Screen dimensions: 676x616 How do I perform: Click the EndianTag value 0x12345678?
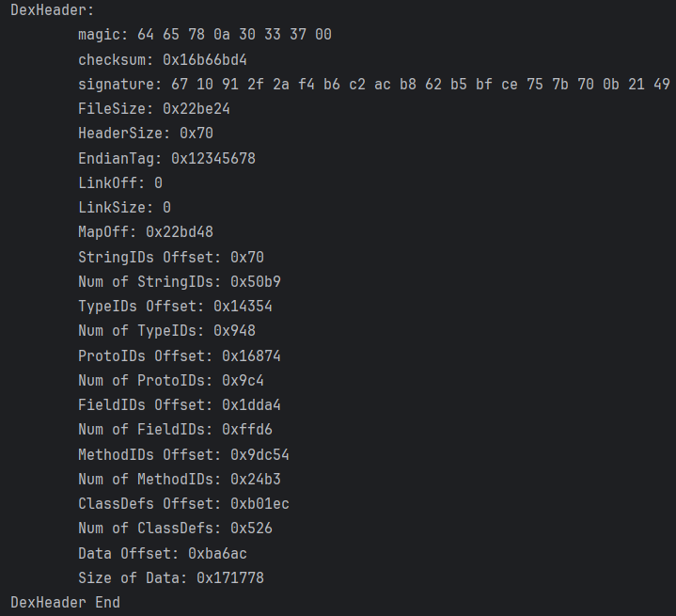(x=213, y=158)
